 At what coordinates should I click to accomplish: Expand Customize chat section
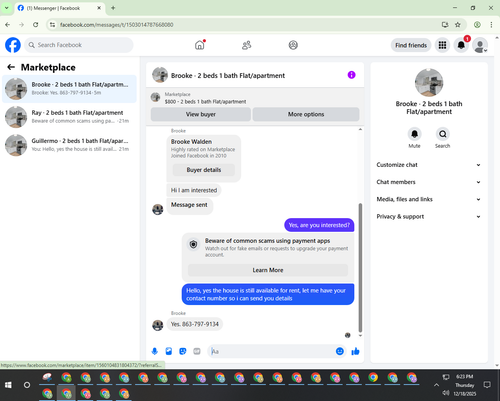[x=429, y=165]
